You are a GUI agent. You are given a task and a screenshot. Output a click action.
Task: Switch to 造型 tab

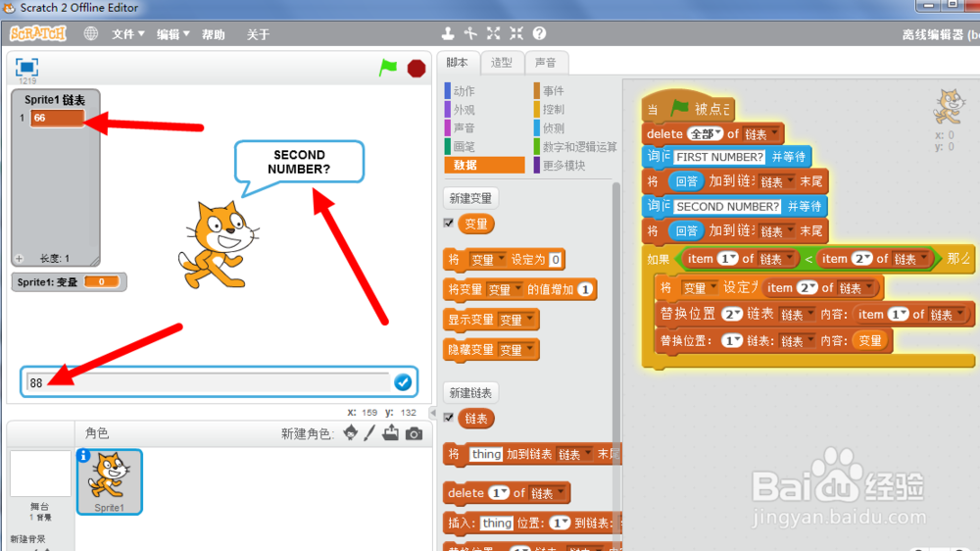pos(501,63)
